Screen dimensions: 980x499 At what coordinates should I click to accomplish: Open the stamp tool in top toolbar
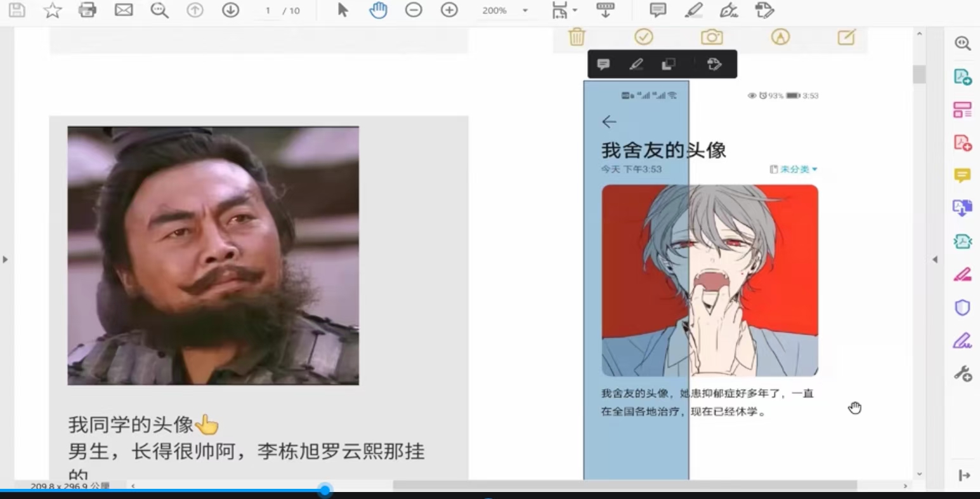pos(764,10)
